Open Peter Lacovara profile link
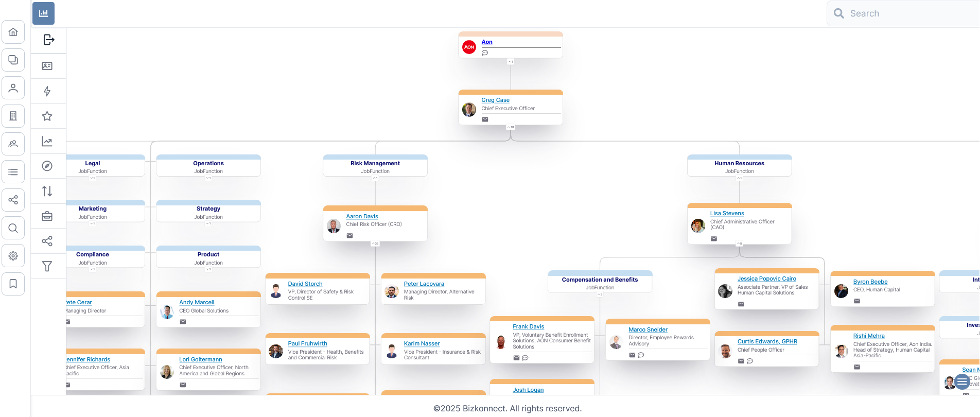The height and width of the screenshot is (417, 980). point(424,284)
